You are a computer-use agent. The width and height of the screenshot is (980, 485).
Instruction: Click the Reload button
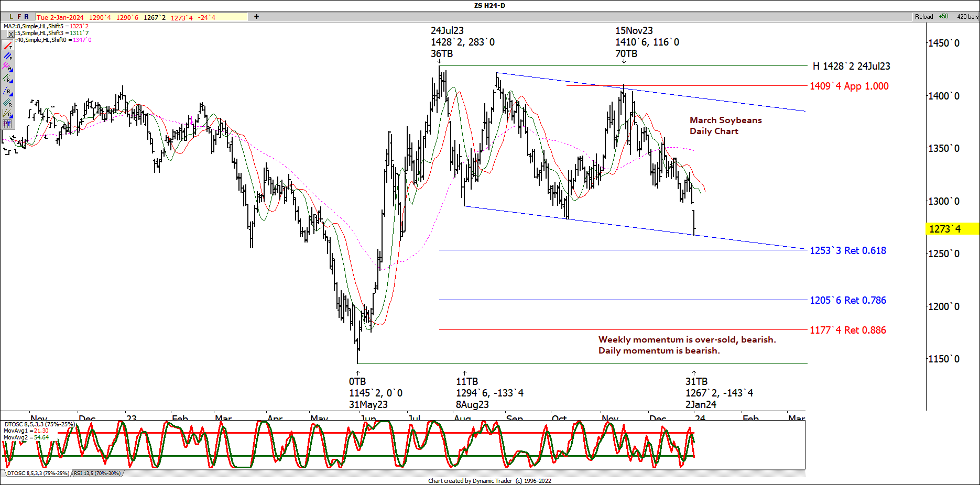(924, 17)
